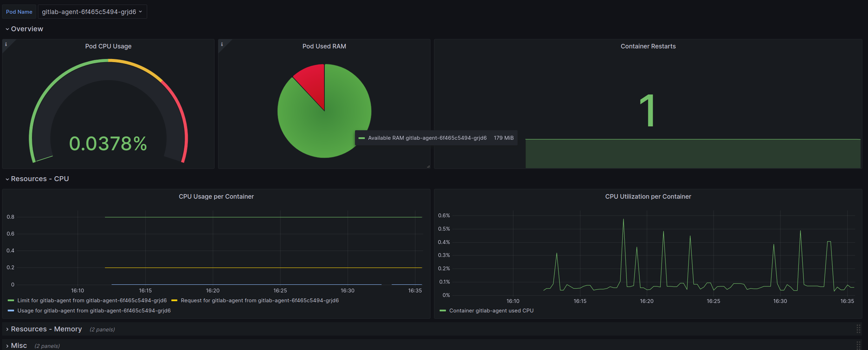The height and width of the screenshot is (350, 868).
Task: Click the CPU Usage per Container panel title
Action: tap(216, 197)
